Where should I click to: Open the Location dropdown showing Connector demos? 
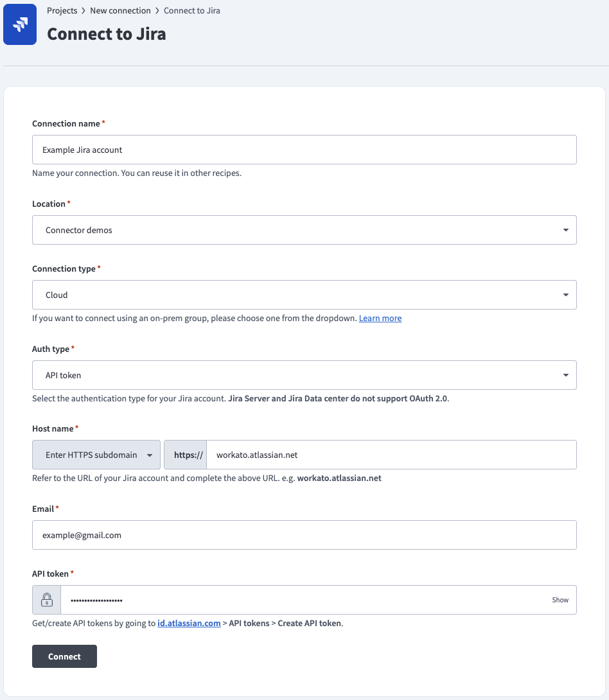(x=304, y=229)
